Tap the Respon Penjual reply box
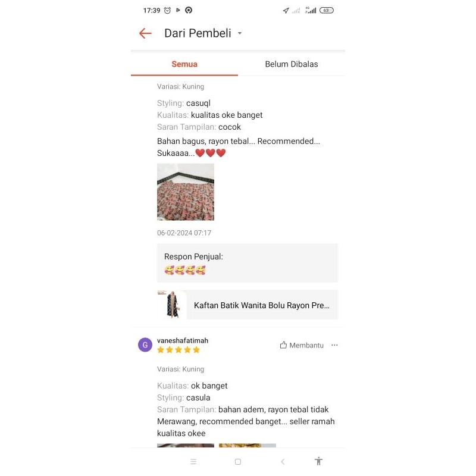 coord(248,263)
